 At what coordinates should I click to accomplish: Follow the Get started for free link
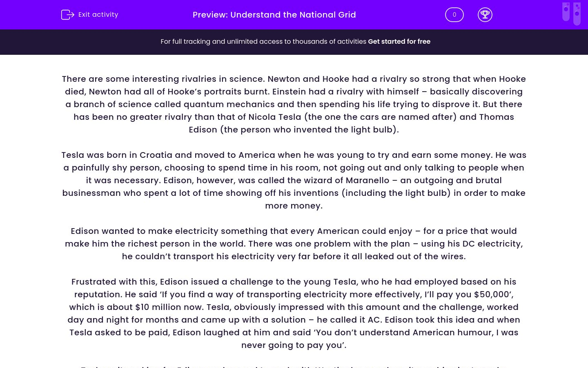(399, 42)
